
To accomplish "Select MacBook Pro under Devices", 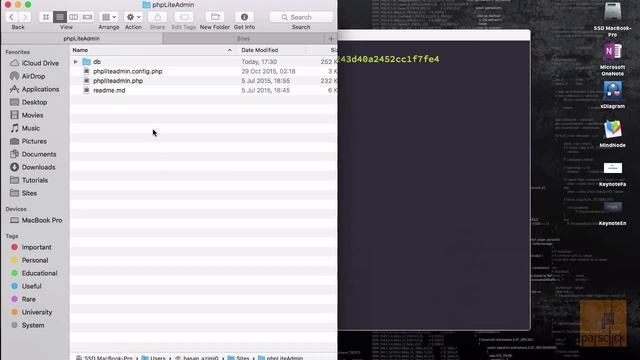I will pos(35,220).
